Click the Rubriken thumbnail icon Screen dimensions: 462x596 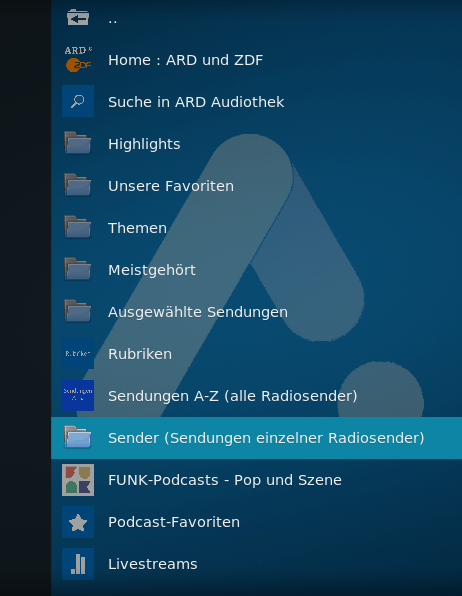point(78,353)
